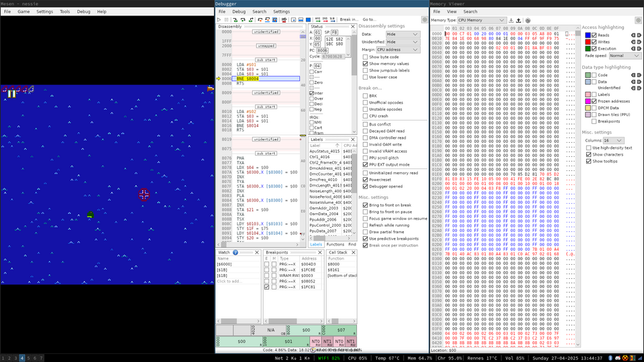The image size is (644, 362).
Task: Click the Continue (play) icon in Debugger toolbar
Action: (219, 19)
